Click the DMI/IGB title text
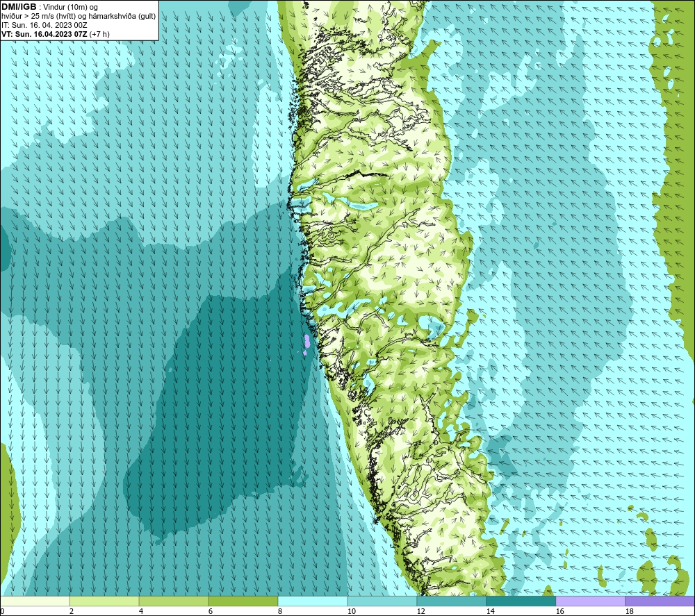 19,7
